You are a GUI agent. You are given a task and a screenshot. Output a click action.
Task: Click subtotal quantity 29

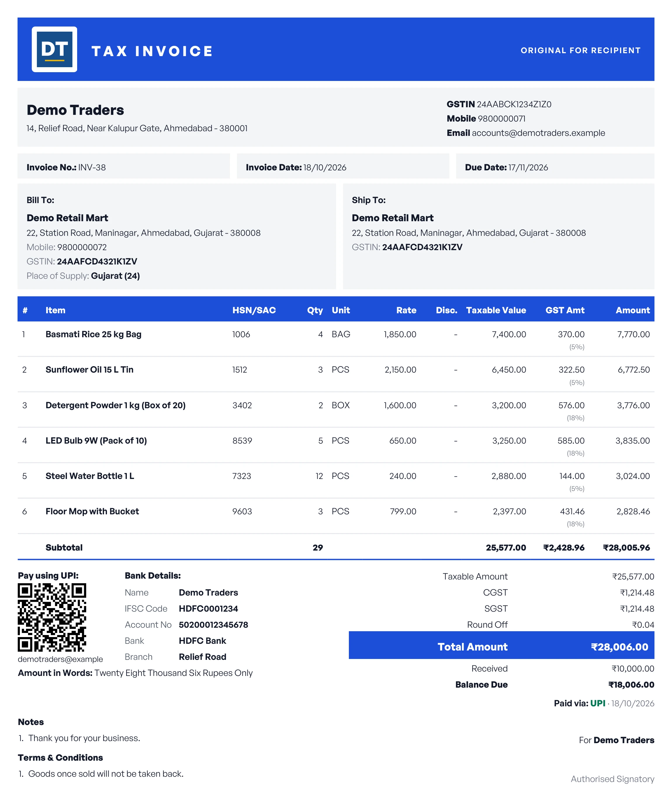(318, 547)
